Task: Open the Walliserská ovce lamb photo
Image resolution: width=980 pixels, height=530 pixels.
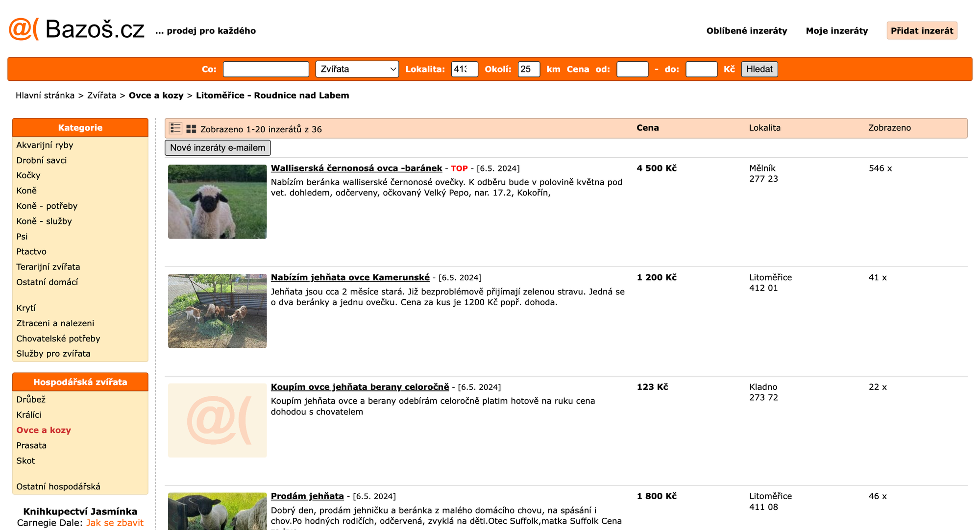Action: pyautogui.click(x=217, y=202)
